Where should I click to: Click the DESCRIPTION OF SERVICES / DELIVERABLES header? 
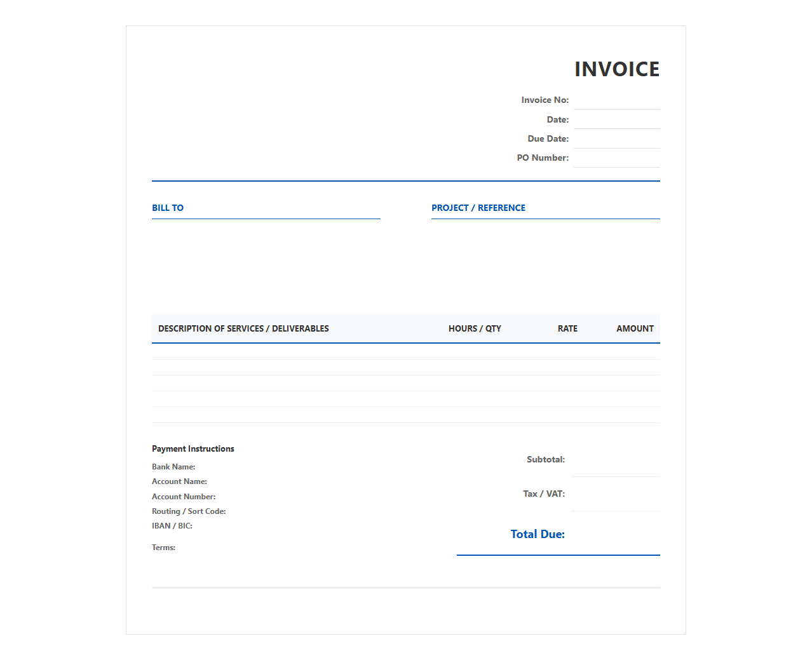243,328
